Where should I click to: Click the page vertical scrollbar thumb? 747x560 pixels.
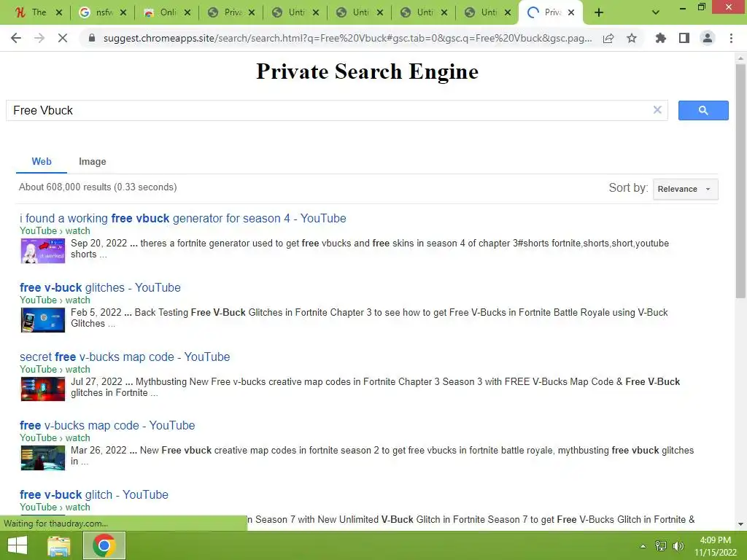coord(740,180)
